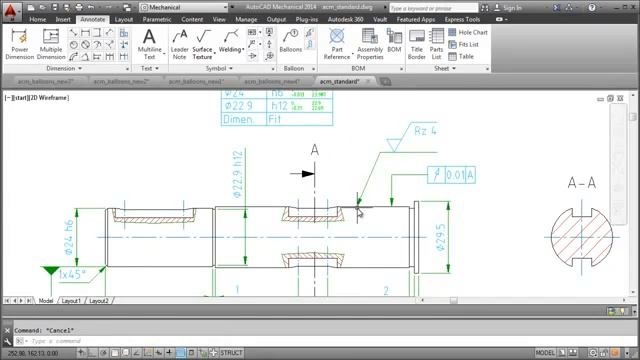
Task: Open Assembly Properties
Action: [x=370, y=44]
